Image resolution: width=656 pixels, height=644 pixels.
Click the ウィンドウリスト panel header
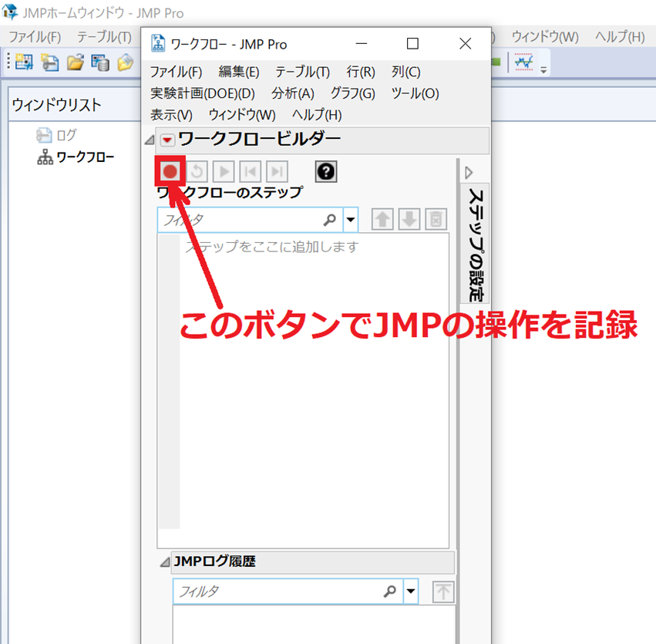point(75,105)
